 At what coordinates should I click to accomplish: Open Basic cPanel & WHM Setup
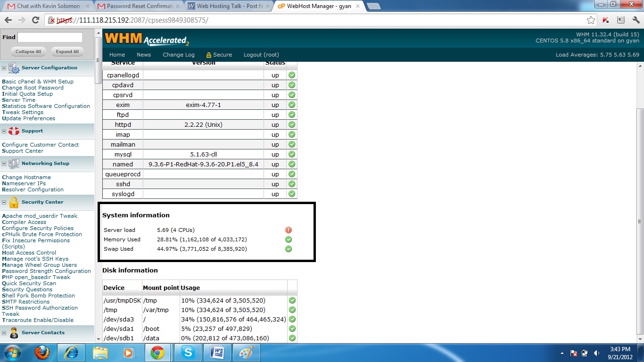point(38,82)
